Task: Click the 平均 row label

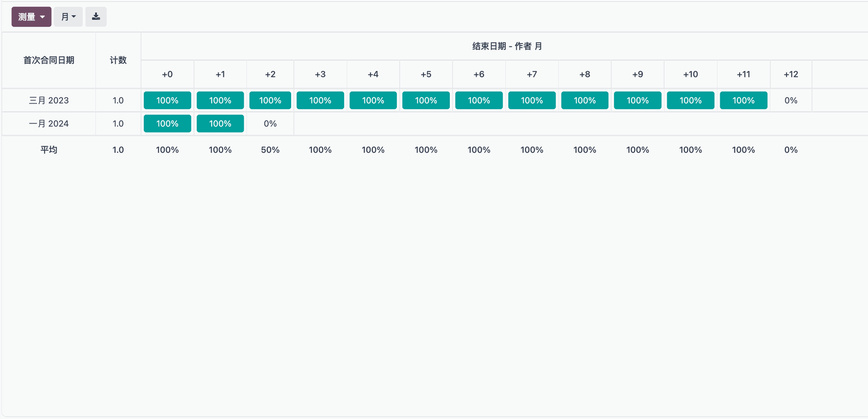Action: pyautogui.click(x=49, y=150)
